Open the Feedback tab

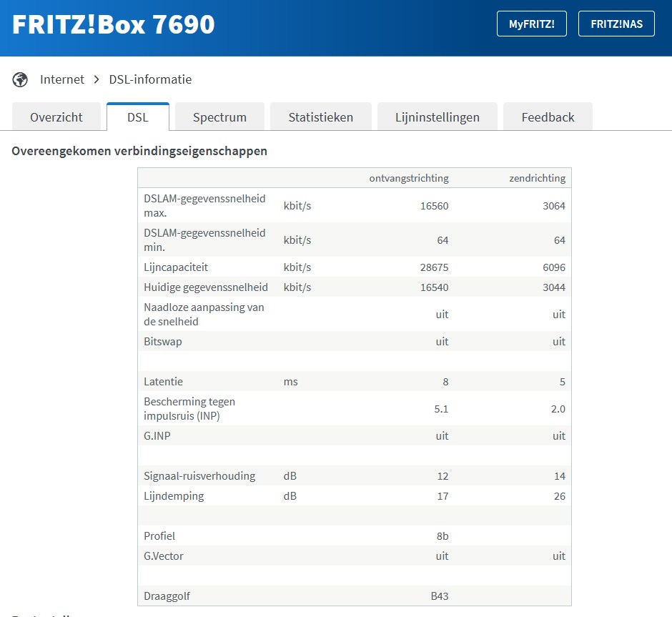548,117
